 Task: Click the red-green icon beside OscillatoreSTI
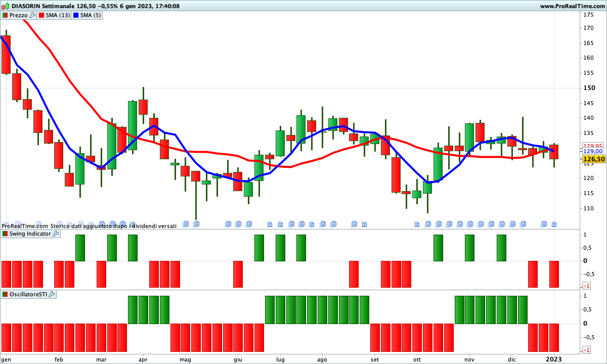[x=5, y=294]
